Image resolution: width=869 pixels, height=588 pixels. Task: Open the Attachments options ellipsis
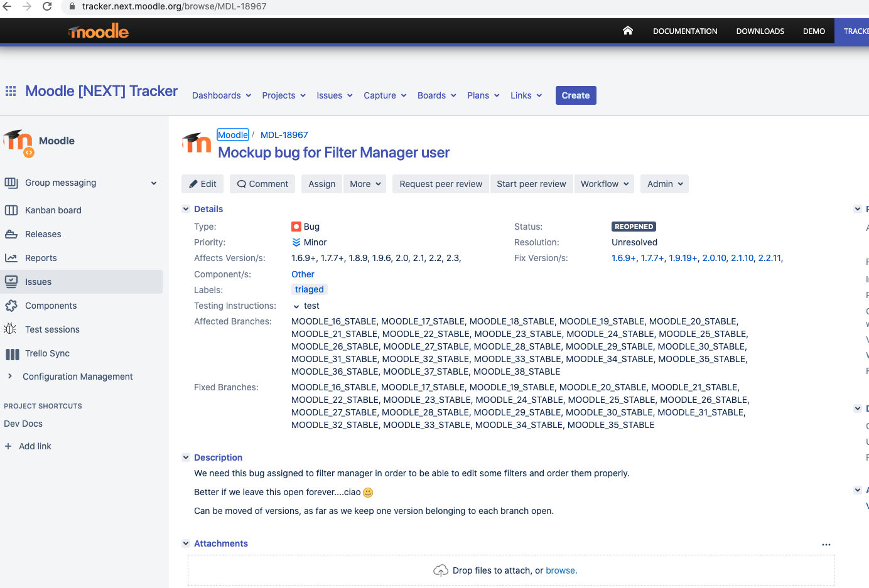tap(826, 545)
